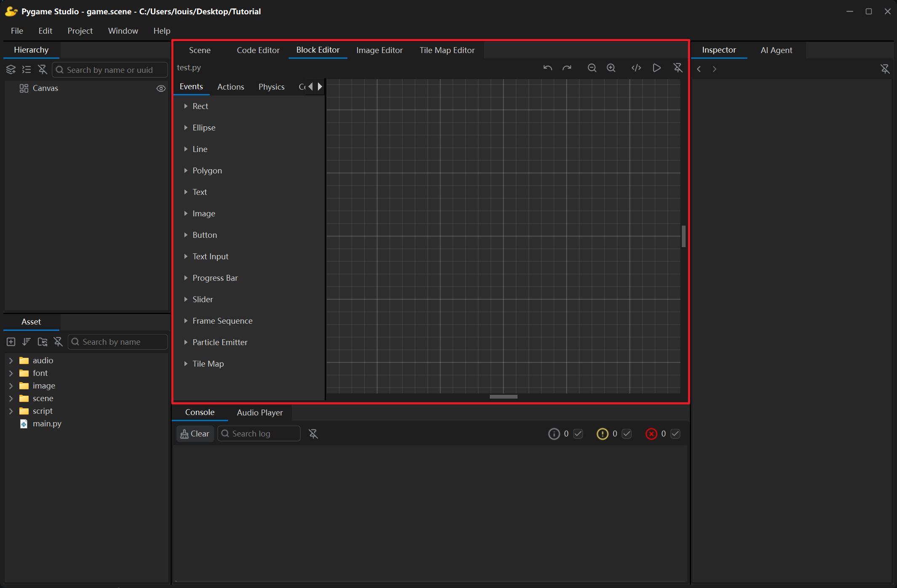Click the unpin icon in Asset toolbar
The image size is (897, 588).
coord(58,342)
